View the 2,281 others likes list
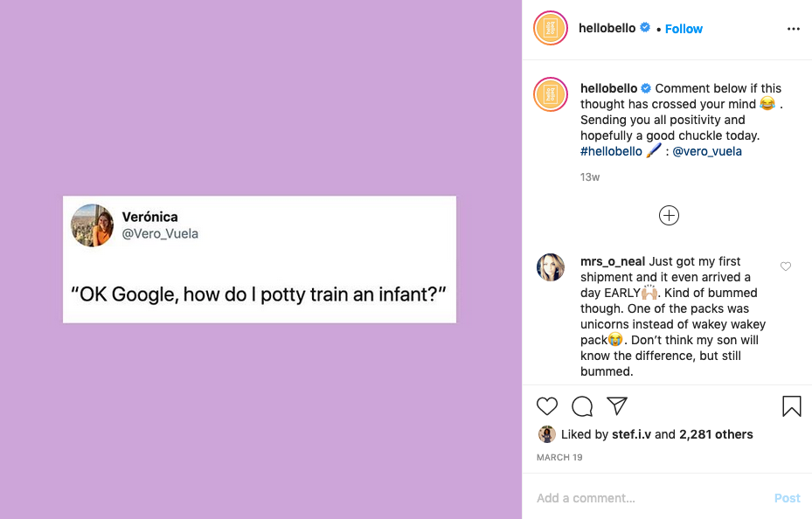 [x=716, y=434]
